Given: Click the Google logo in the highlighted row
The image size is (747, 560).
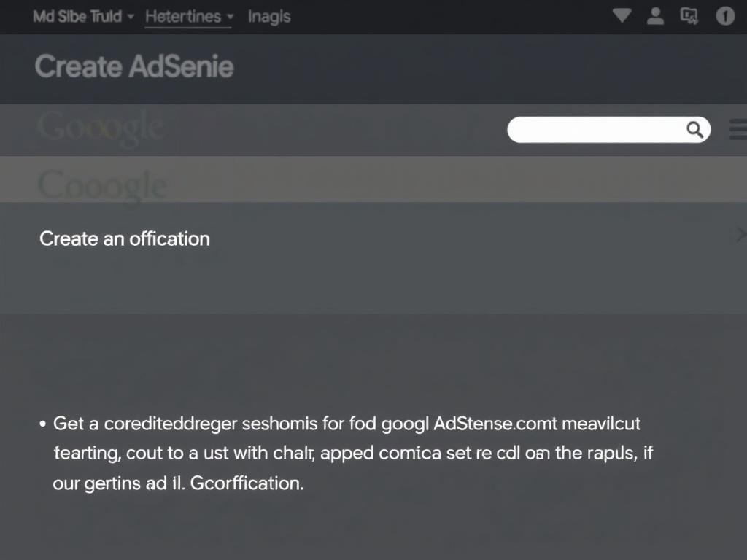Looking at the screenshot, I should [101, 185].
